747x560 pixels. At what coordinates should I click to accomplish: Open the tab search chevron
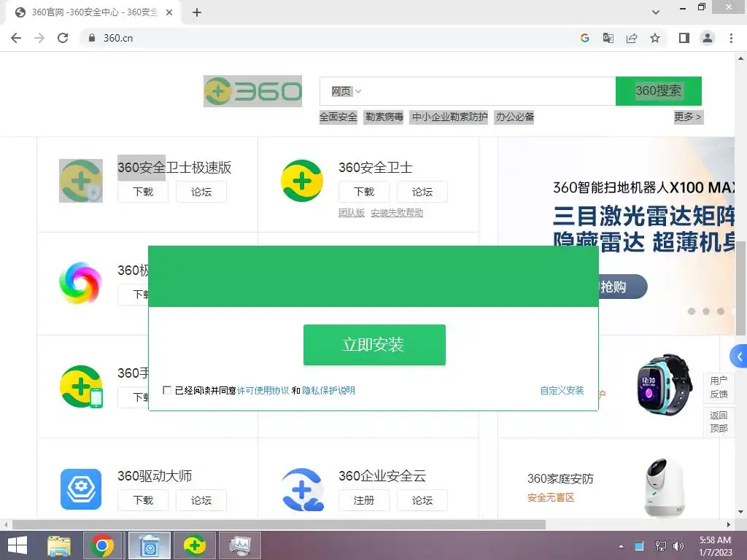point(656,12)
